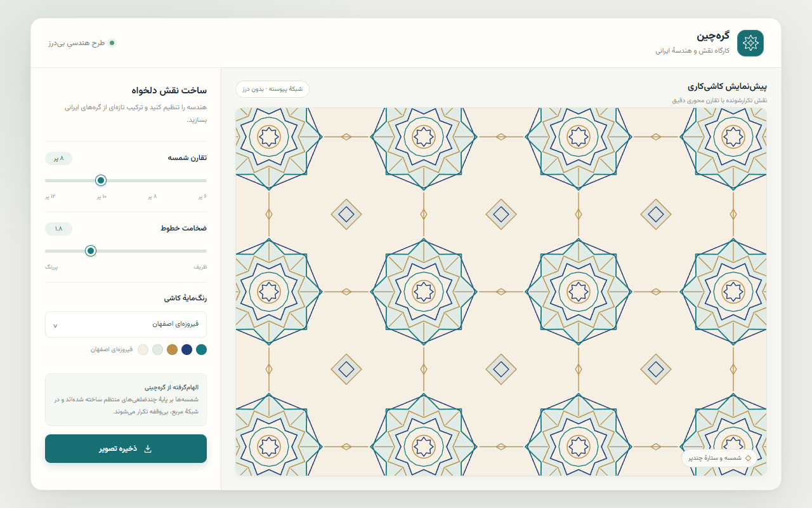Screen dimensions: 812x508
Task: Click the ضخامت خطوط slider thumb
Action: tap(91, 251)
